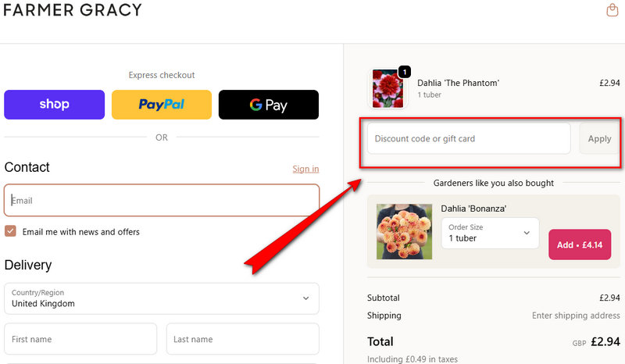Expand Order Size dropdown for Bonanza
Screen dimensions: 625x364
490,233
